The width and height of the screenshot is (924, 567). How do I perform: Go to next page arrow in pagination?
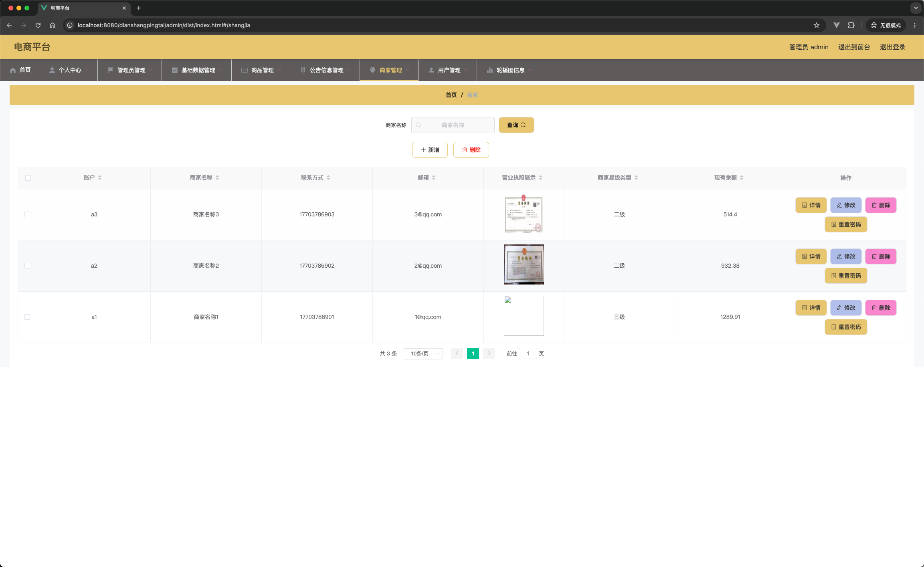(x=489, y=353)
